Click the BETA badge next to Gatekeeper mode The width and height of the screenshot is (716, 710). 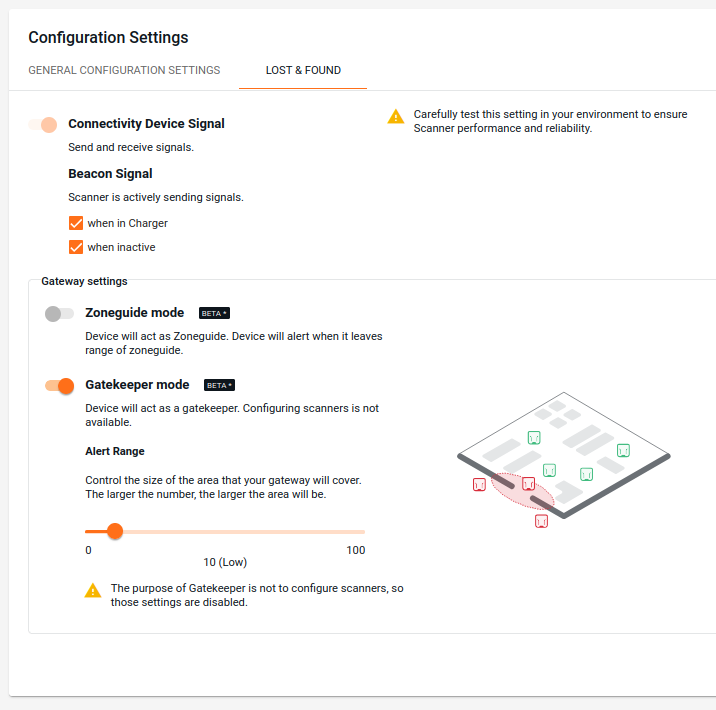point(219,385)
